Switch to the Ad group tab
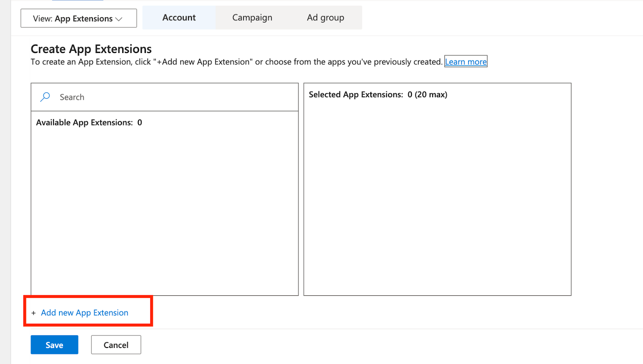Screen dimensions: 643x364 (325, 18)
